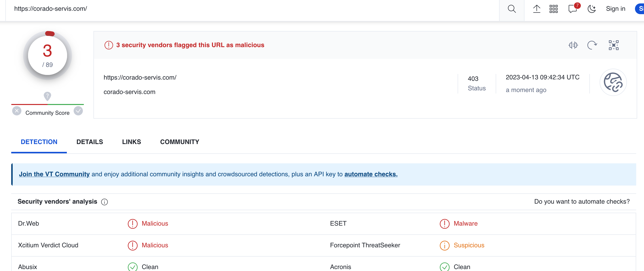Click the Malware verdict text
This screenshot has height=271, width=644.
465,223
